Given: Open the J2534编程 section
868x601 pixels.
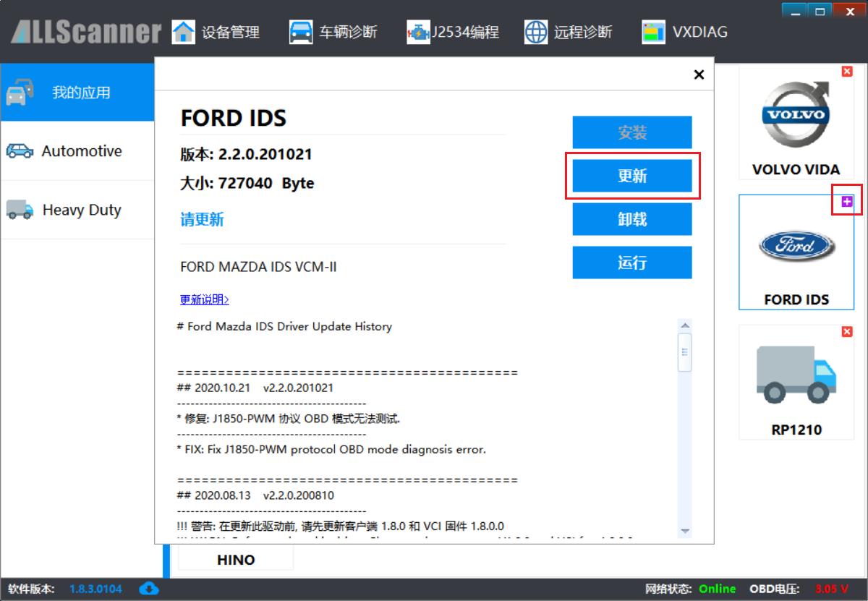Looking at the screenshot, I should coord(453,32).
